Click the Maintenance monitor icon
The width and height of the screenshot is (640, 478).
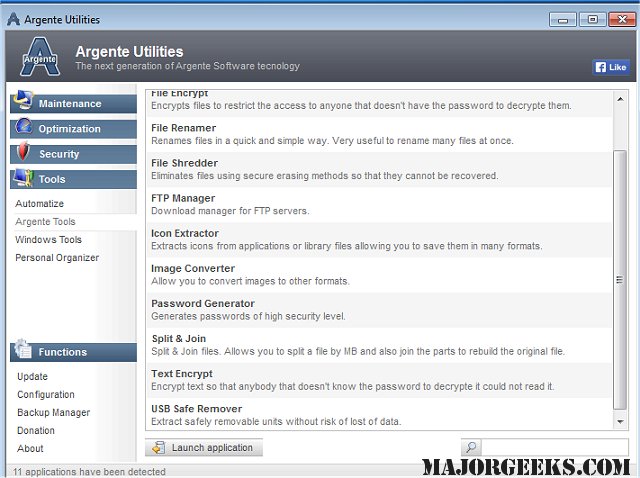click(23, 100)
